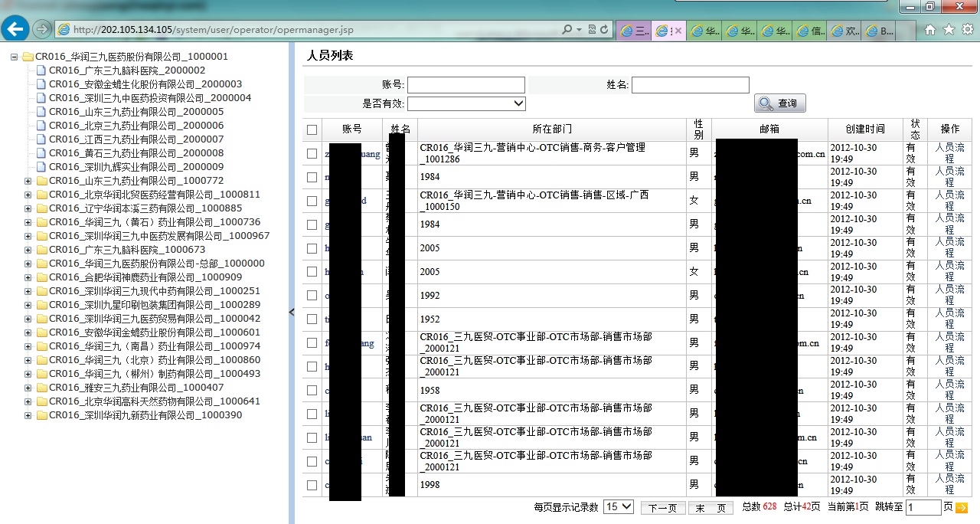Click folder icon of CR016_广东三九脑科医院_1000673

pos(41,250)
